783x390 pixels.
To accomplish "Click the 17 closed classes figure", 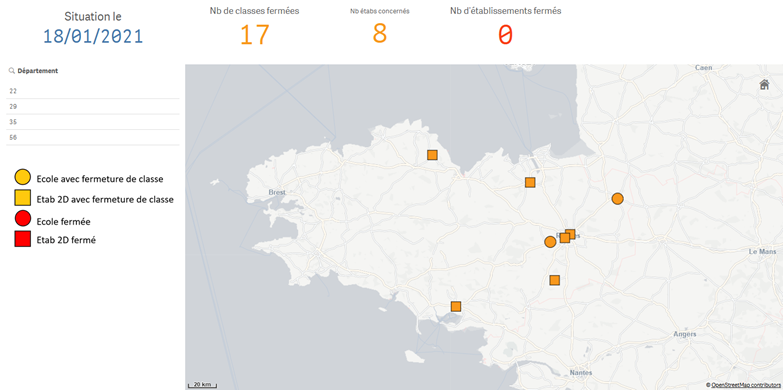I will pos(255,35).
